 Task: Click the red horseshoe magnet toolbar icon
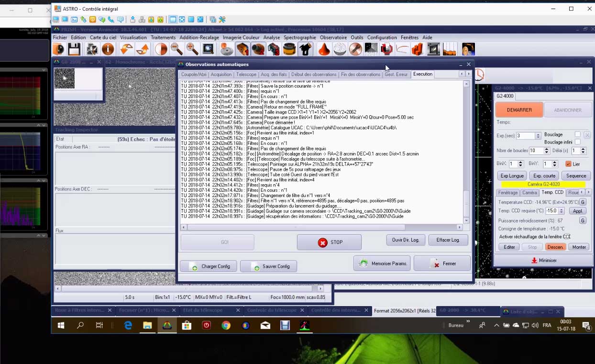386,49
